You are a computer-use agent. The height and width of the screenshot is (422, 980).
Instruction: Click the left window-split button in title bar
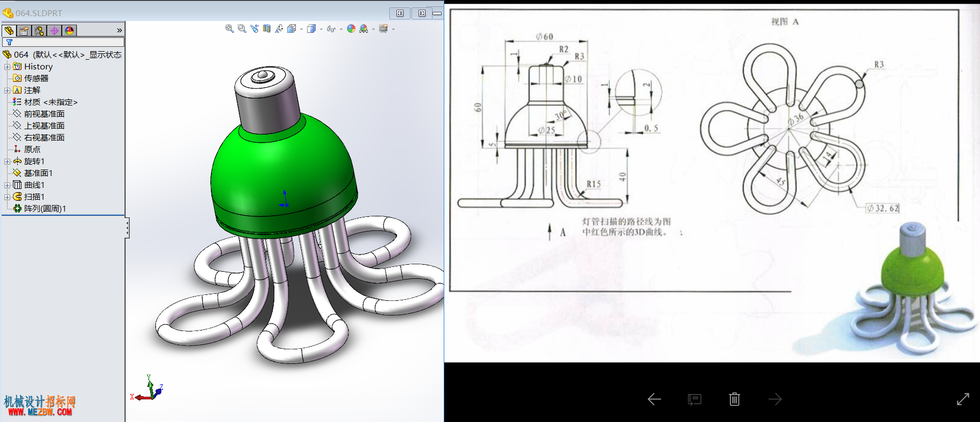(x=400, y=13)
